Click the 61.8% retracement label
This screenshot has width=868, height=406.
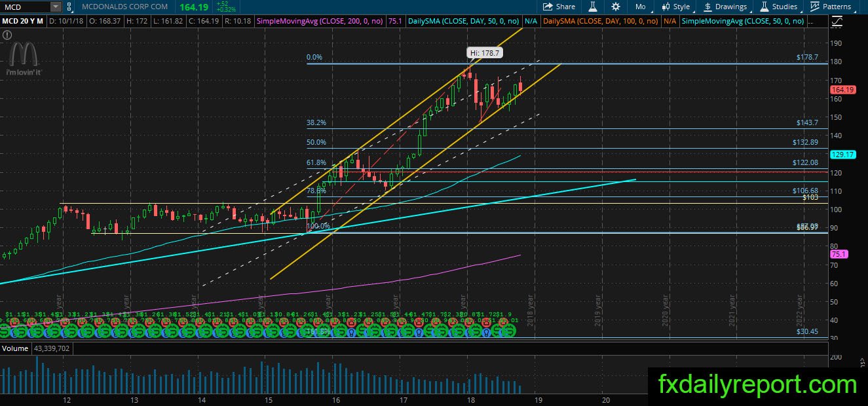316,162
